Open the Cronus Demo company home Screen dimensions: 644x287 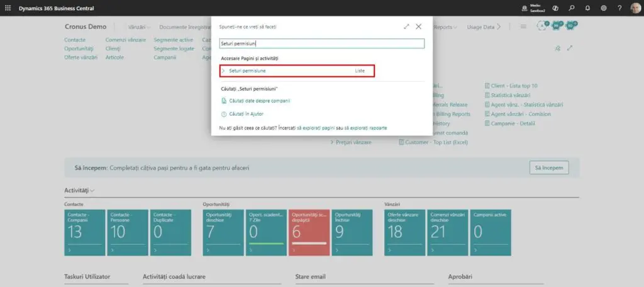86,26
